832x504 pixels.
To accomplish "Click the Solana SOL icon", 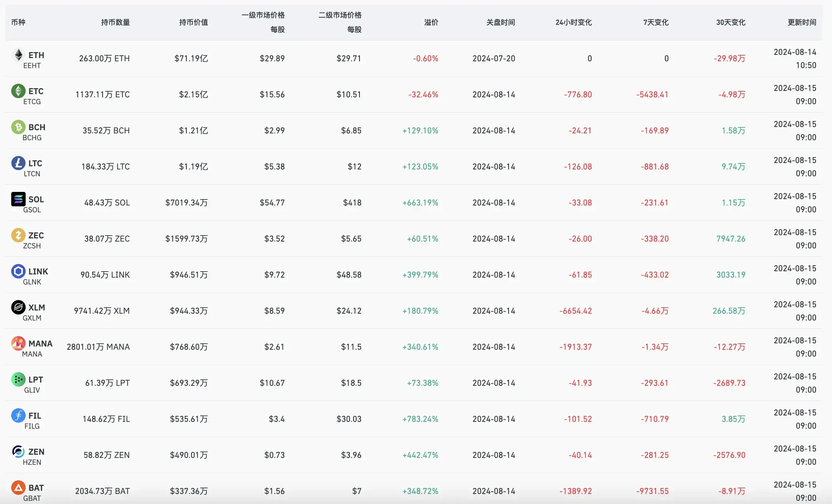I will tap(18, 199).
